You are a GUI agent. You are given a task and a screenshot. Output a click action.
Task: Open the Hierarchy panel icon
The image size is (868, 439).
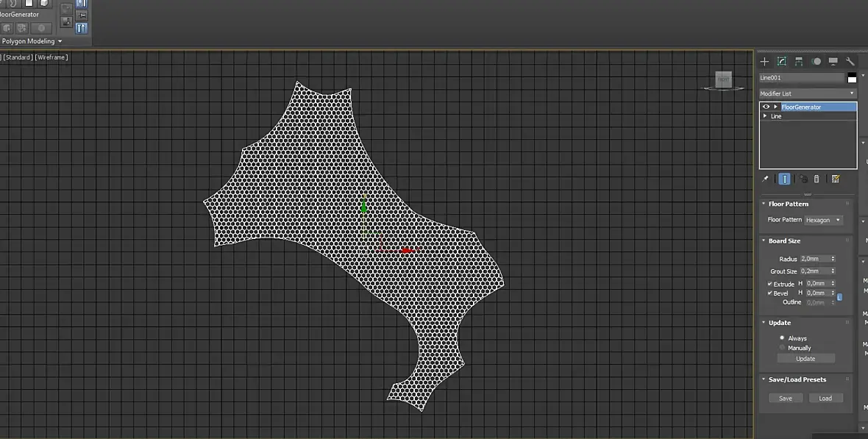[x=799, y=62]
